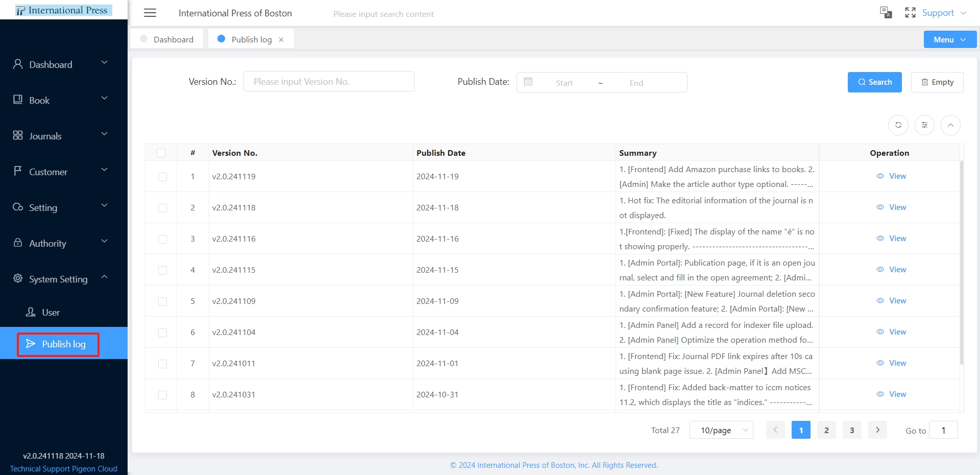
Task: Check the box for v2.0.241104
Action: coord(162,332)
